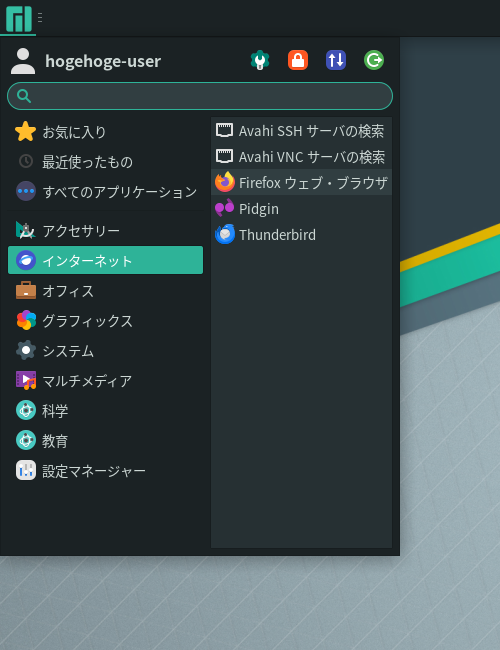The width and height of the screenshot is (500, 650).
Task: Click the blue switch user icon
Action: (x=336, y=61)
